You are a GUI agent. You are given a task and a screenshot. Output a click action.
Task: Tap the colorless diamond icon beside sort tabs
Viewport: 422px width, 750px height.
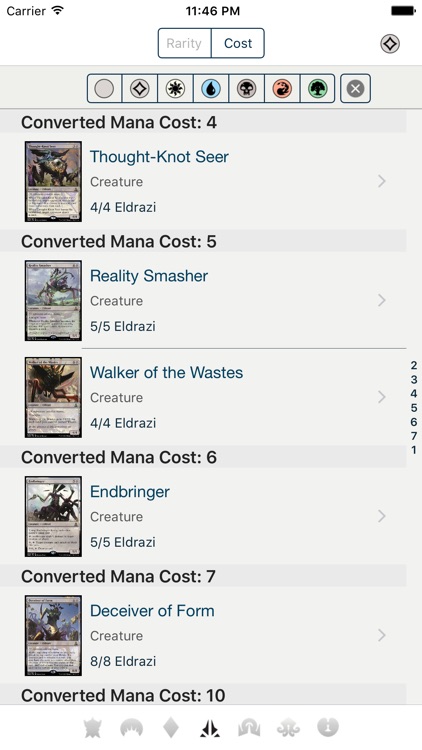[390, 44]
